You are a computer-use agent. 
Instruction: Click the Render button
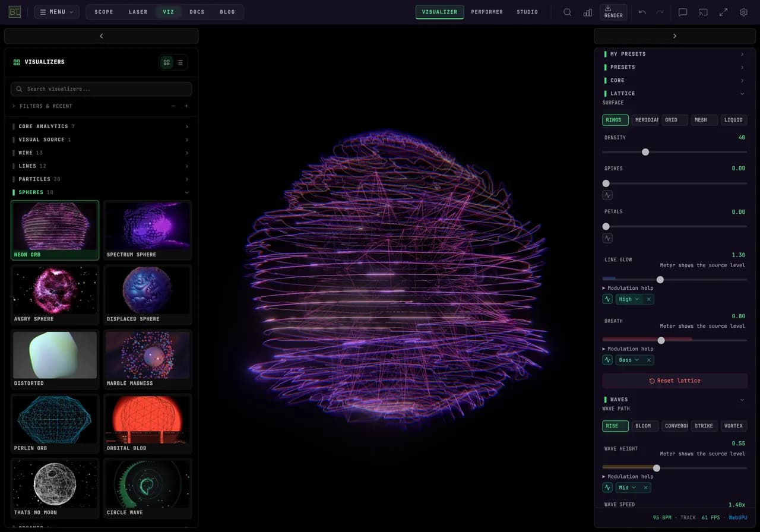[x=613, y=12]
